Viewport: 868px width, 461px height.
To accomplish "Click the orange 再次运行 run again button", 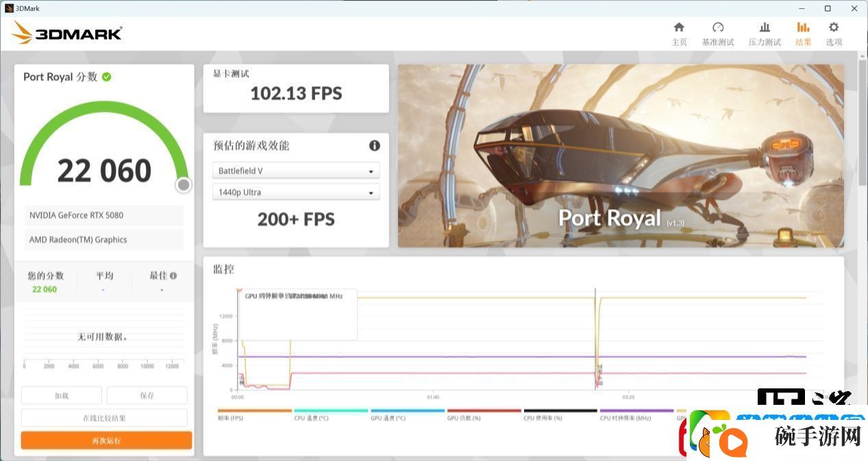I will (x=106, y=440).
